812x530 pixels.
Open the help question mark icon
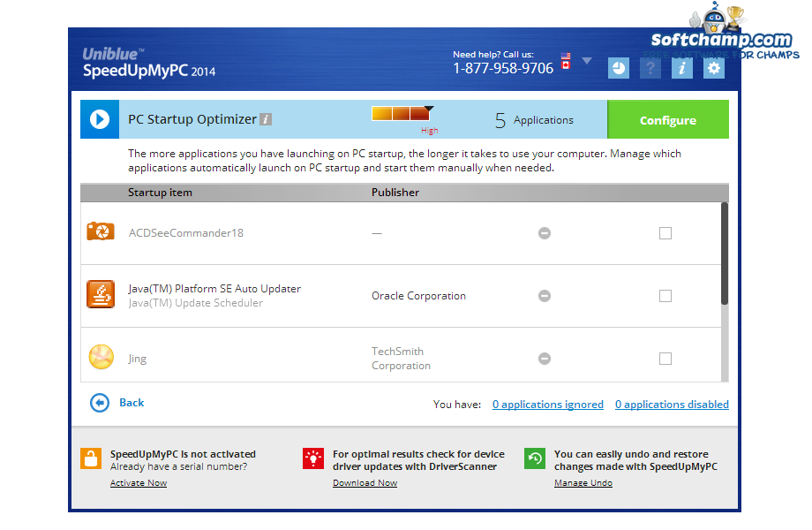pos(650,68)
